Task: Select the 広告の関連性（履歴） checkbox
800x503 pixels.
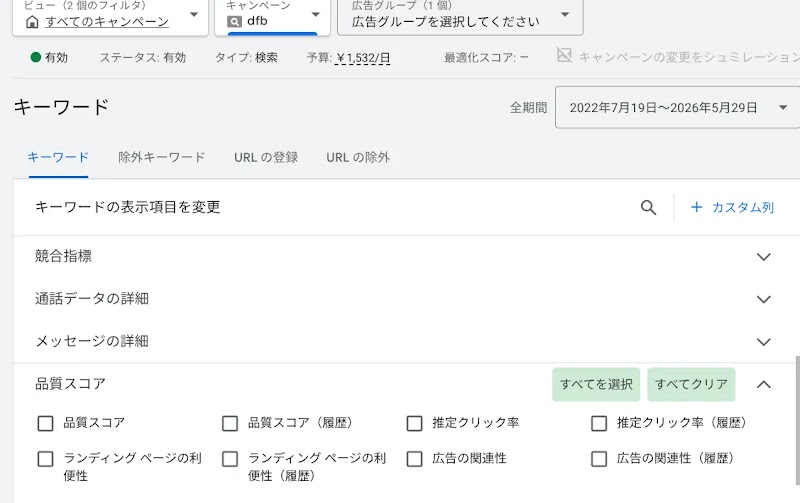Action: [x=599, y=459]
